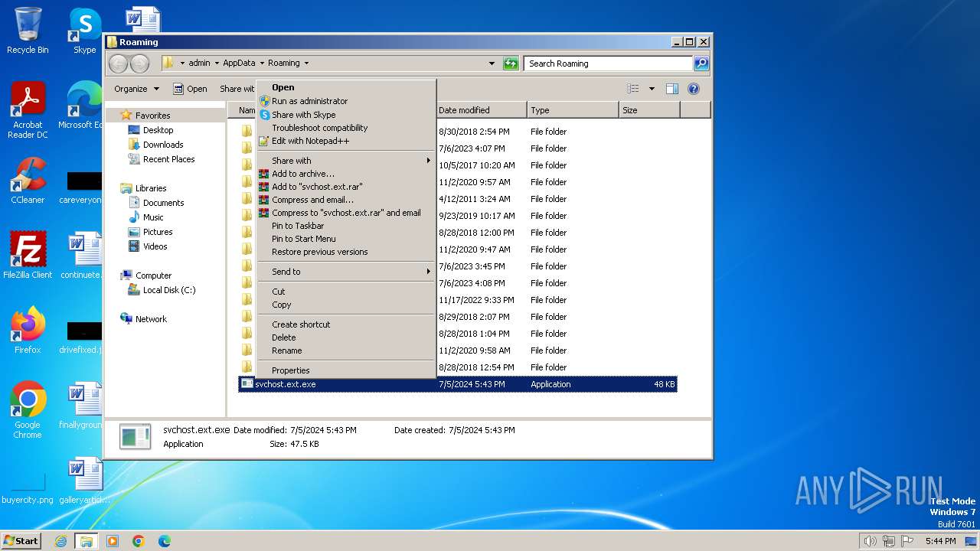Open Windows Media Player taskbar icon

pyautogui.click(x=113, y=541)
